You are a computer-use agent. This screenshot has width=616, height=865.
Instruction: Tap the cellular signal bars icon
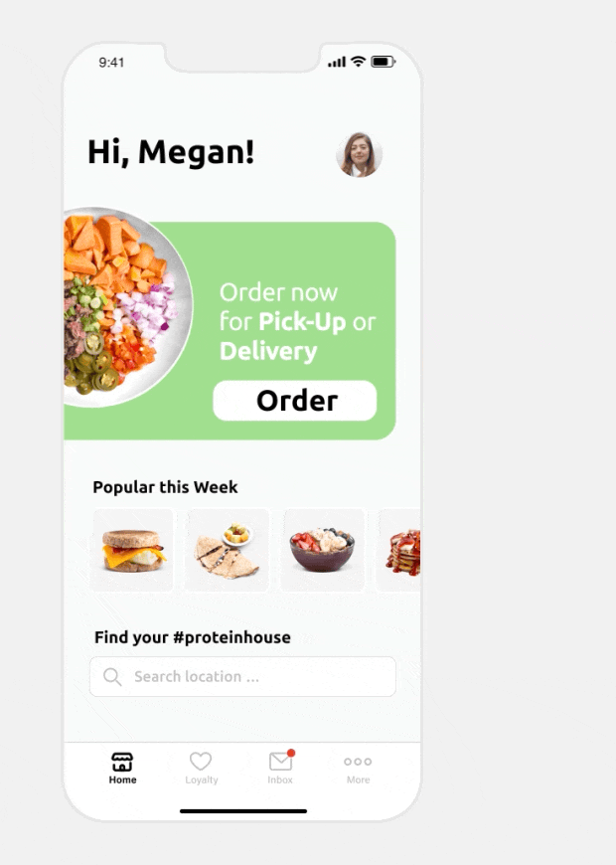coord(337,62)
